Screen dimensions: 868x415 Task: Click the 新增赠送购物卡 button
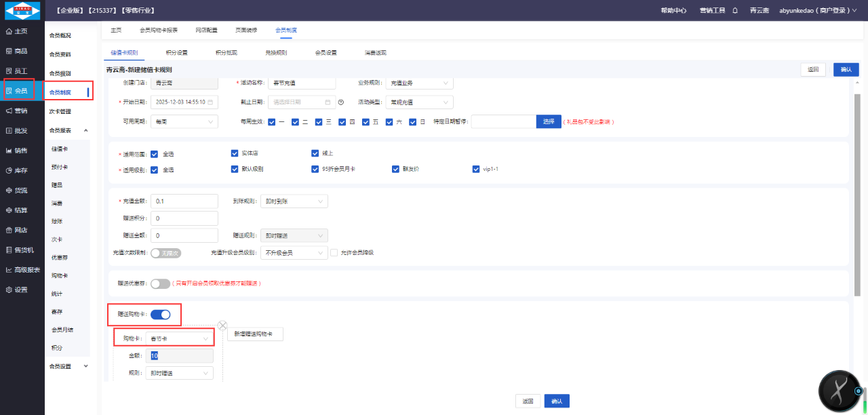(x=254, y=334)
